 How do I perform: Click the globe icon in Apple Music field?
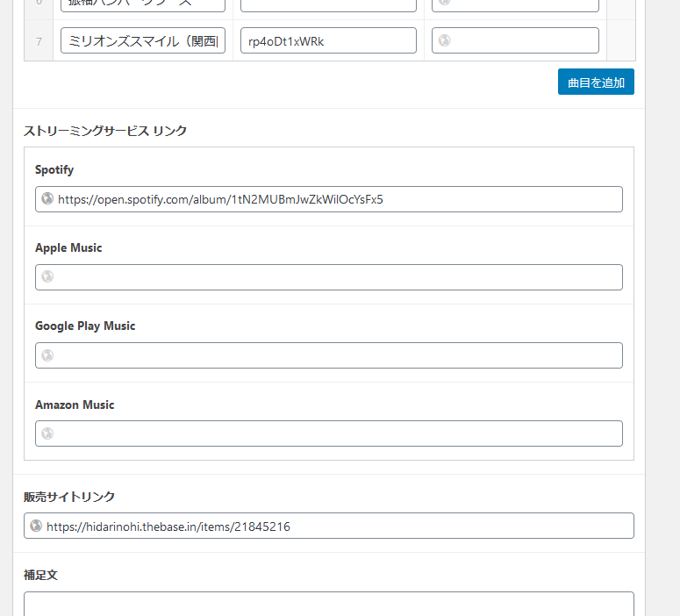pyautogui.click(x=47, y=277)
